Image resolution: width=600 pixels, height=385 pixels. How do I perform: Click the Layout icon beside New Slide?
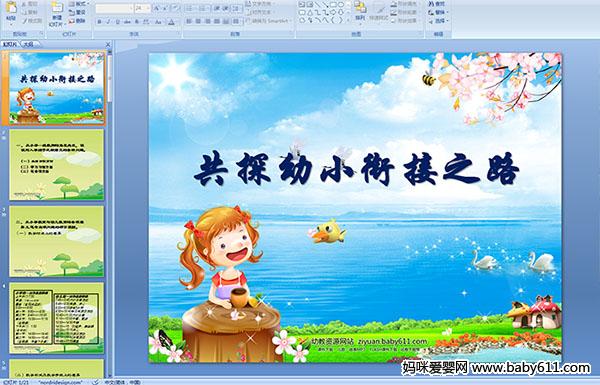coord(78,4)
